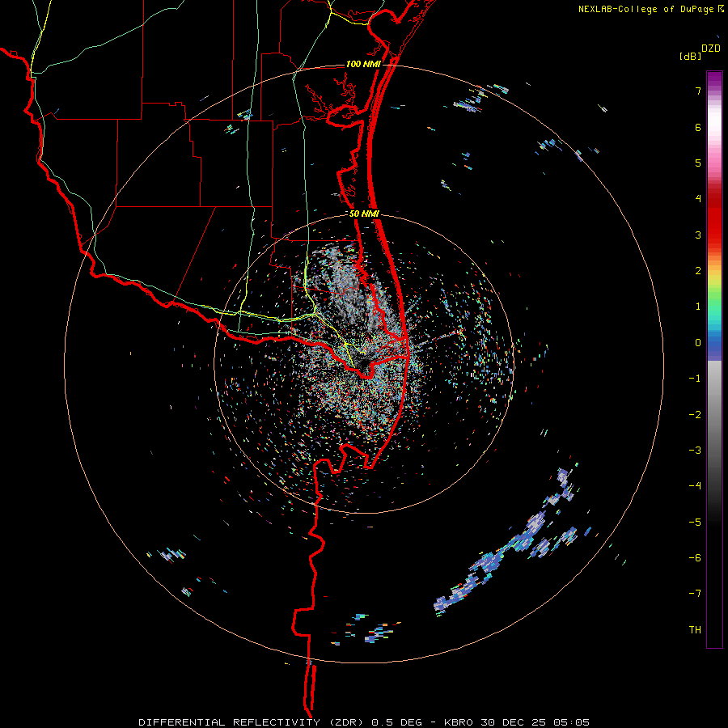Screen dimensions: 728x728
Task: Click the DZD label above color scale
Action: (x=711, y=49)
